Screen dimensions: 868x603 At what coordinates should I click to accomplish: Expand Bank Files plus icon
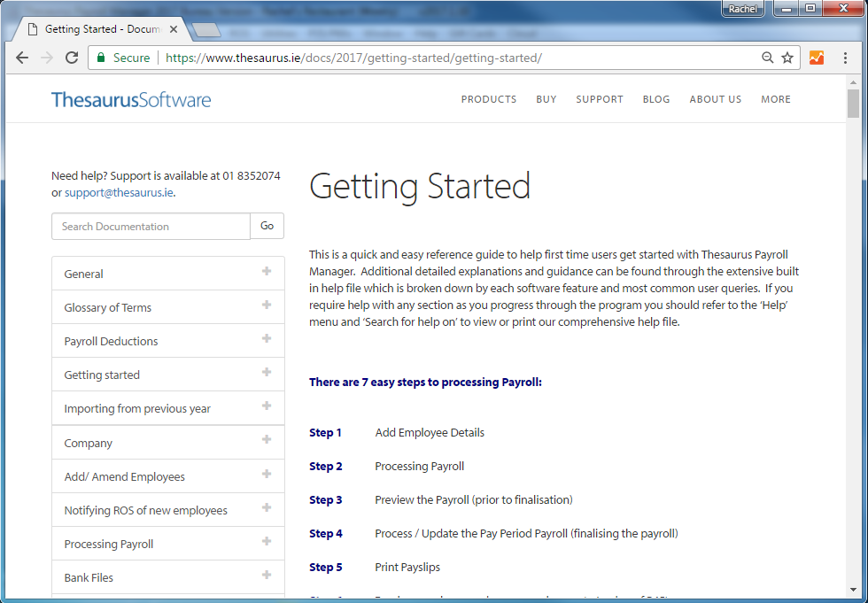(267, 575)
